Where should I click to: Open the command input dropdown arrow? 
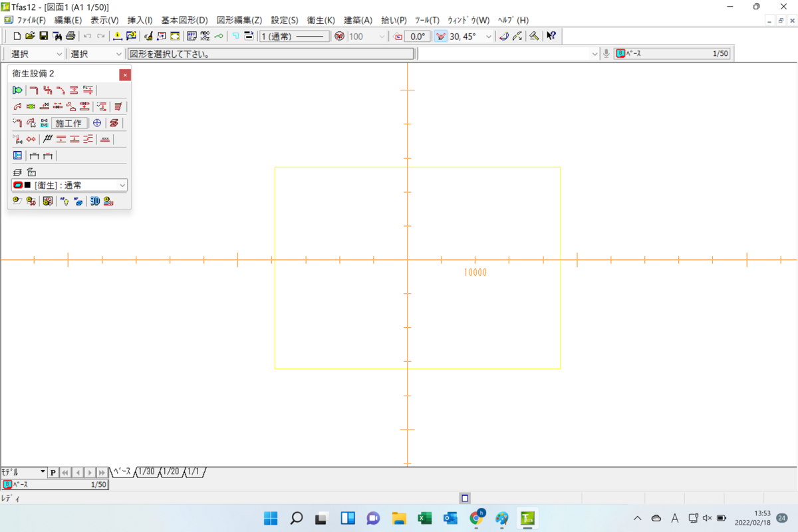pyautogui.click(x=595, y=54)
